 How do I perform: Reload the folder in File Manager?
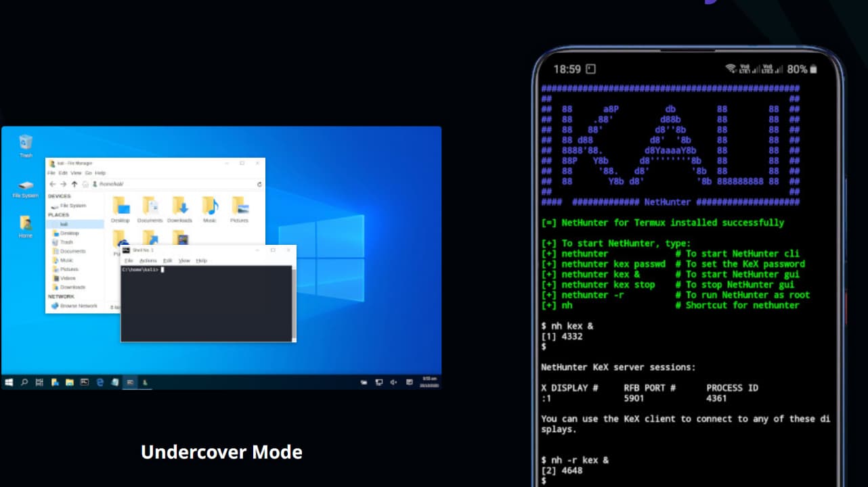259,184
